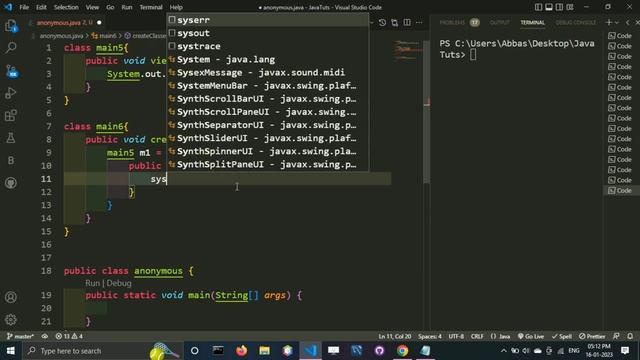Toggle bottom panel layout button
This screenshot has height=360, width=640.
[x=549, y=7]
